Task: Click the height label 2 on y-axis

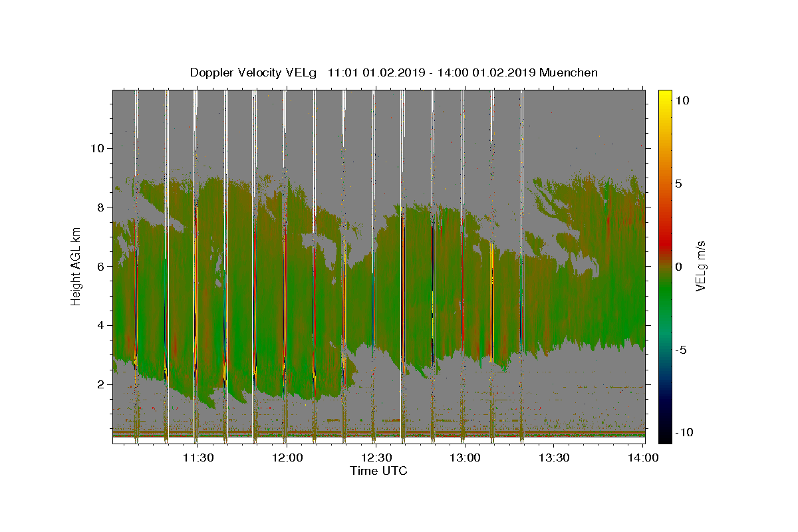Action: pyautogui.click(x=100, y=384)
